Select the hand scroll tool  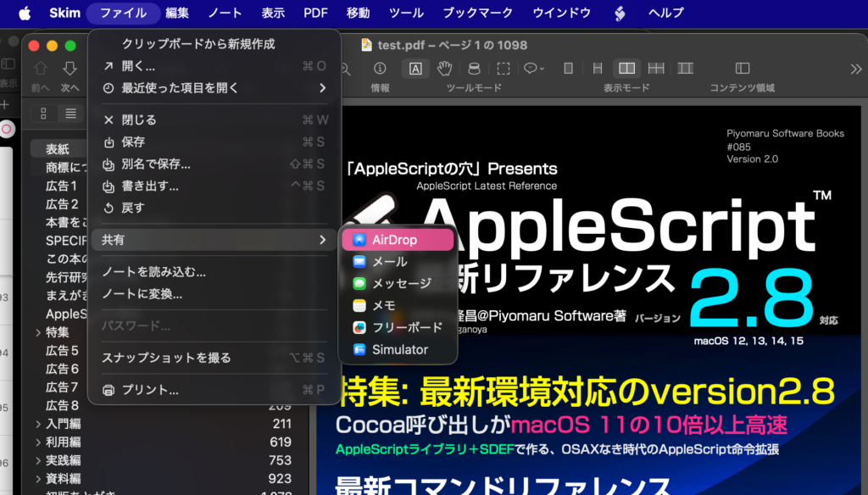click(444, 69)
